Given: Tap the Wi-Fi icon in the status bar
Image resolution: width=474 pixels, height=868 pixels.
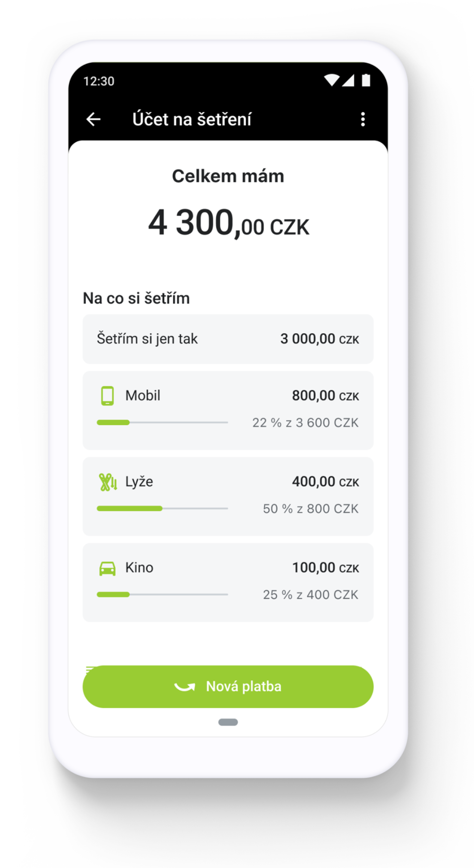Looking at the screenshot, I should tap(331, 80).
